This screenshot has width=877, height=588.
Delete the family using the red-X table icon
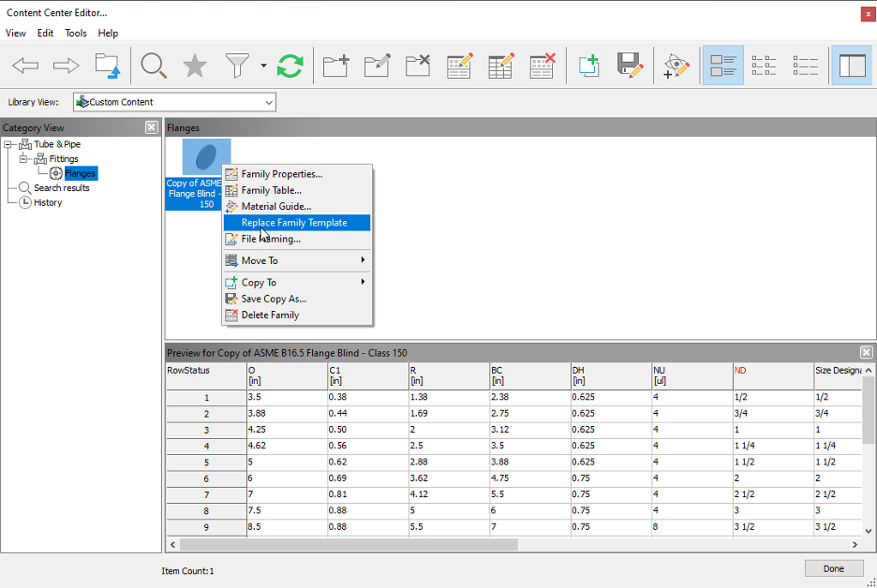click(x=542, y=65)
